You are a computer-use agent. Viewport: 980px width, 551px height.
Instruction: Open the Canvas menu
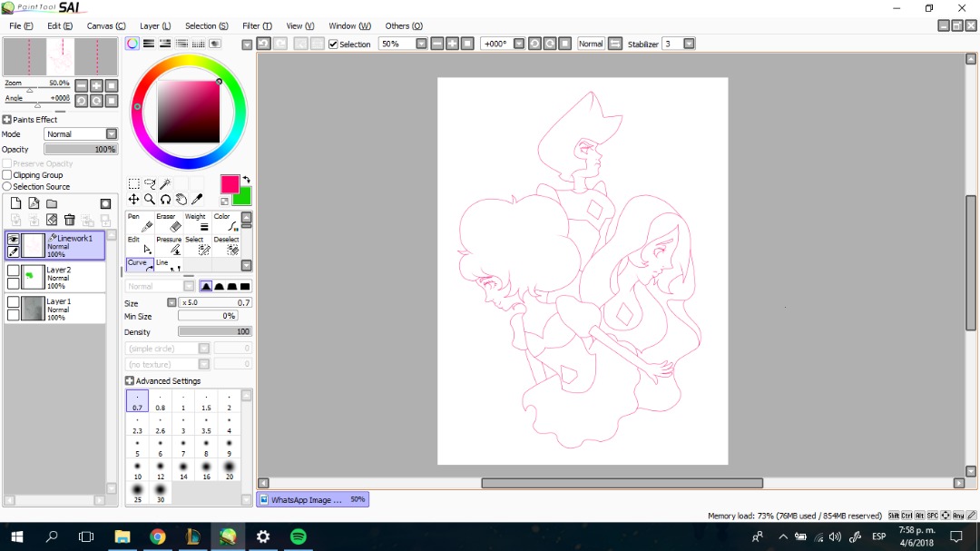[106, 25]
